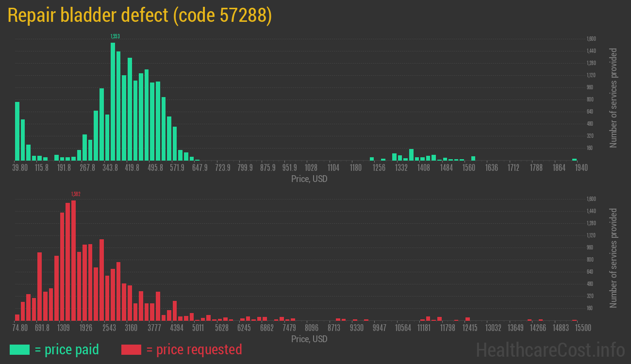Click the green price paid legend swatch
The image size is (631, 364).
[x=19, y=349]
